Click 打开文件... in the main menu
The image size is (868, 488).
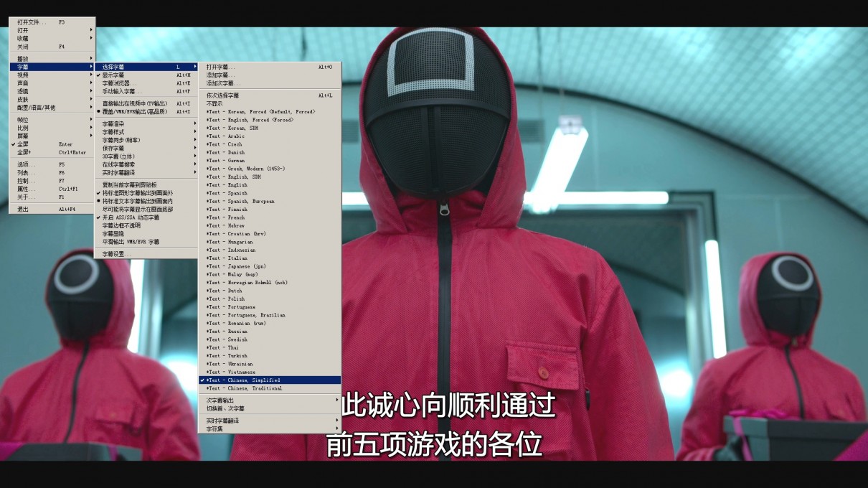[52, 22]
